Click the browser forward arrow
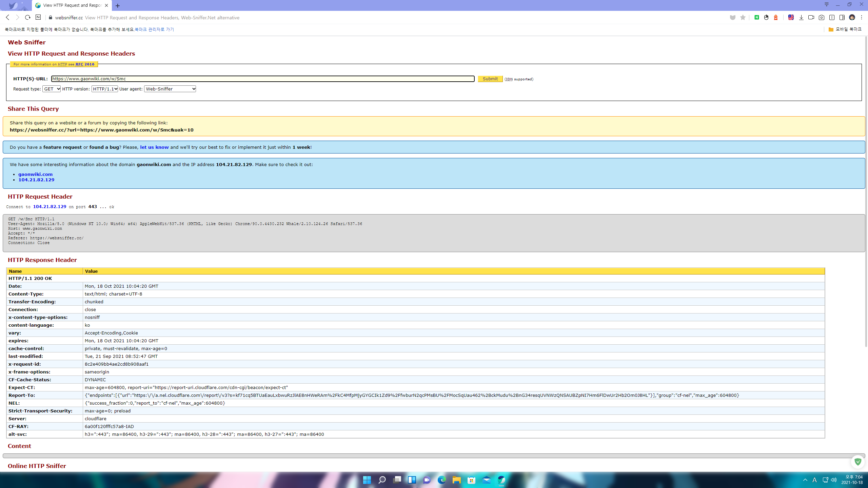Viewport: 868px width, 488px height. [x=18, y=17]
